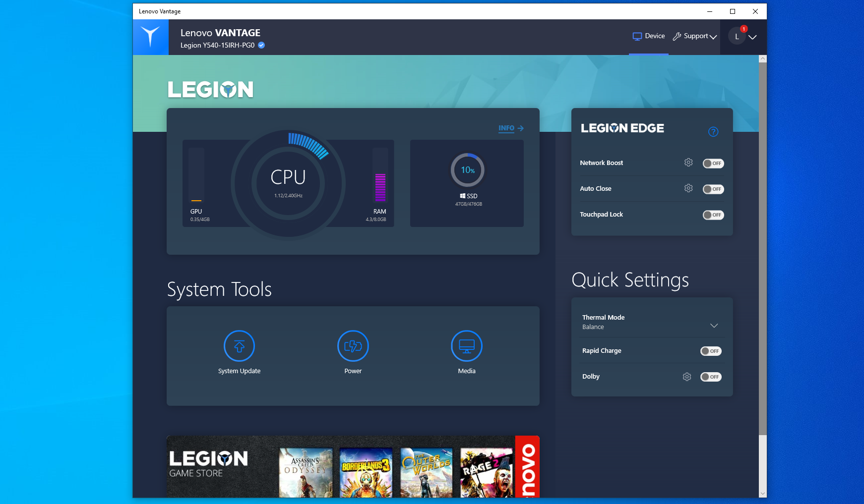Screen dimensions: 864x504
Task: Open the Legion Edge help question icon
Action: click(713, 132)
